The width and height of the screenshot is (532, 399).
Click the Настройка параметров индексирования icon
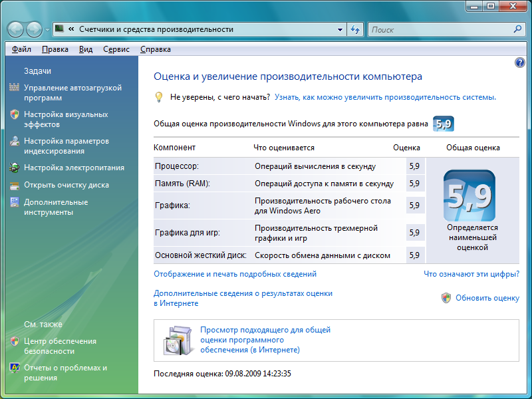pos(14,141)
